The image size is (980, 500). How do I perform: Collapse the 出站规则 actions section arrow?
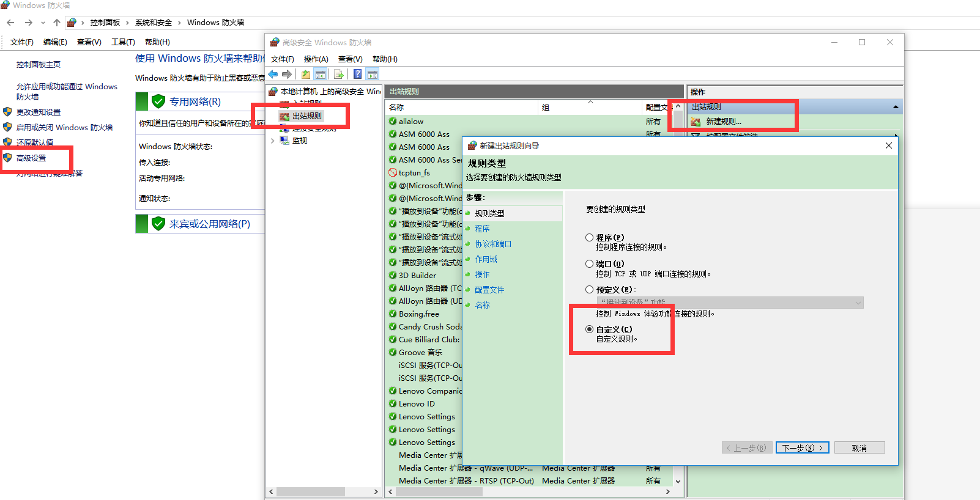click(x=896, y=107)
